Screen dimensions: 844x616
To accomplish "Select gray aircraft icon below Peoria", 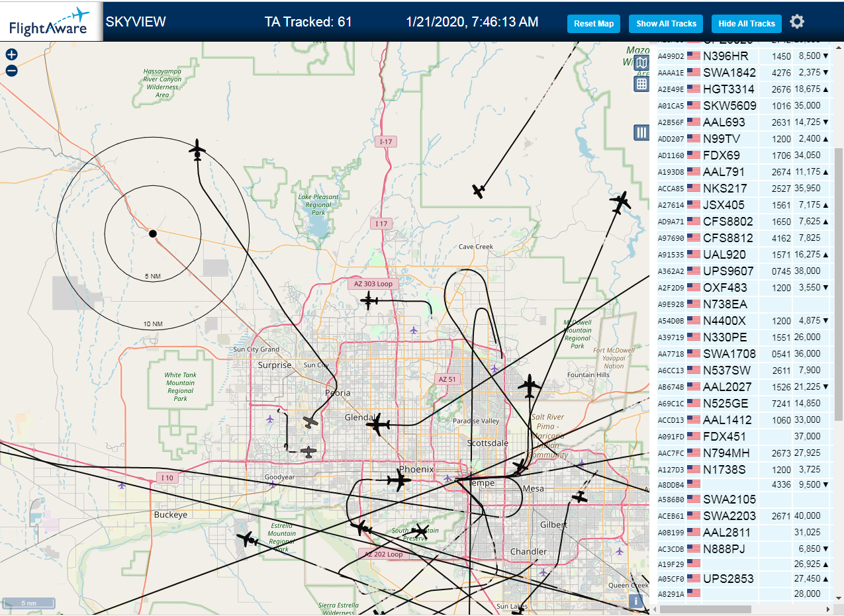I will (x=310, y=421).
